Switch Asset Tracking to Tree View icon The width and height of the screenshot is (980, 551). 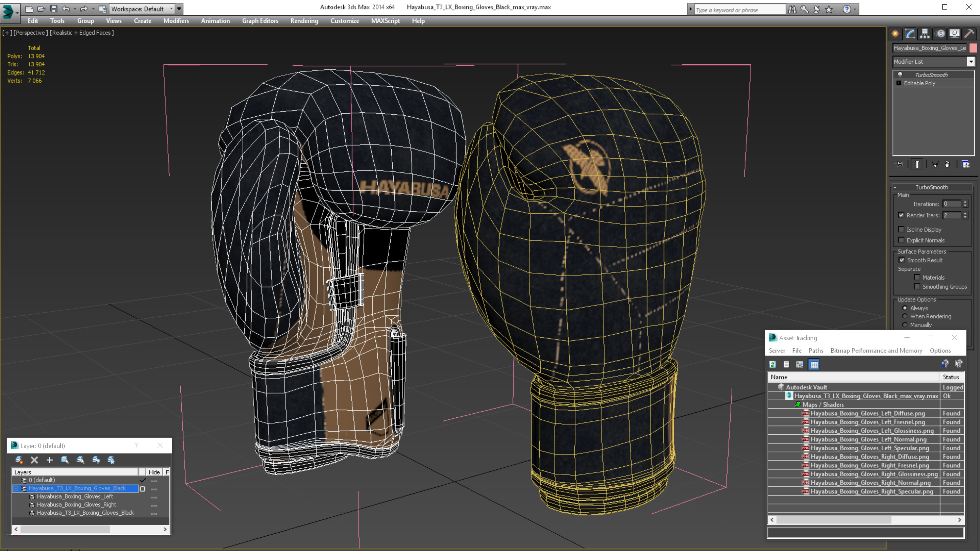point(800,364)
